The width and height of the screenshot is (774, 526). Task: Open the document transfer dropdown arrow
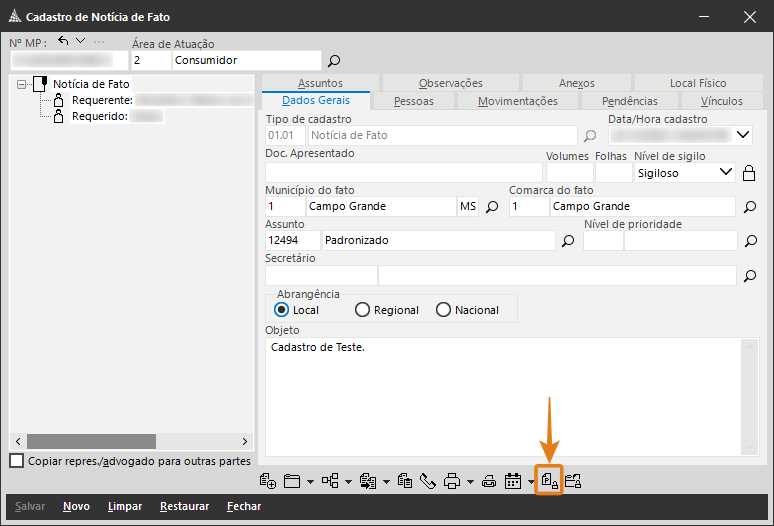click(386, 482)
